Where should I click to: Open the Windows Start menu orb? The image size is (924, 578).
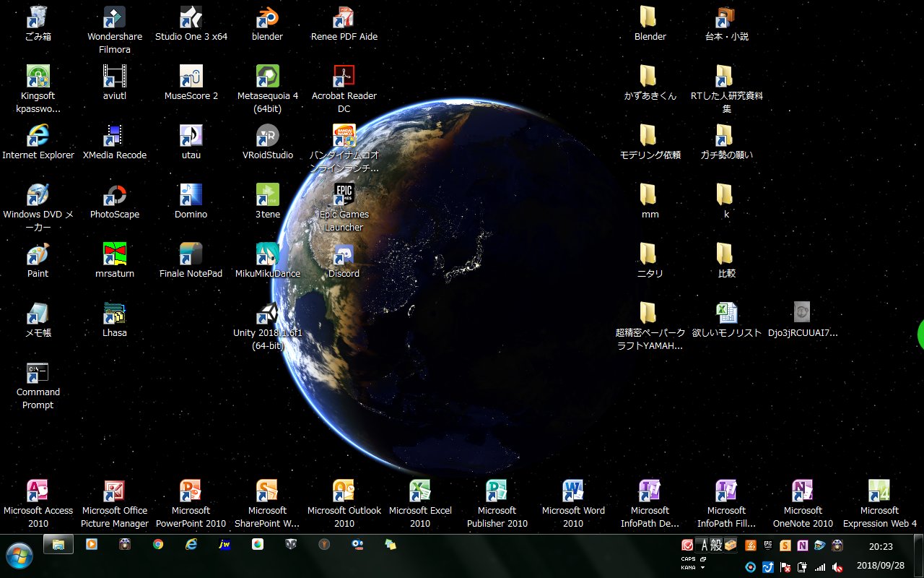click(19, 557)
